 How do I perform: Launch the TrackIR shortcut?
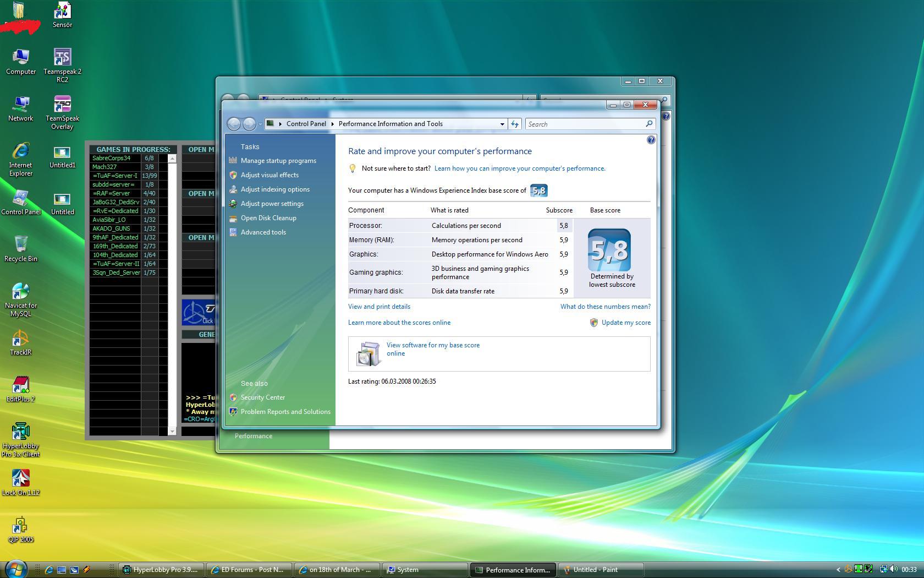click(21, 342)
